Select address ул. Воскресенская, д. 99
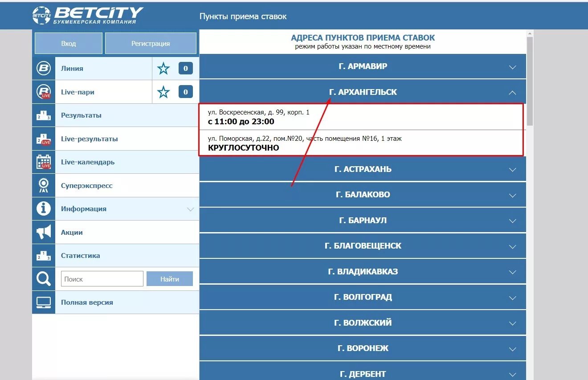Viewport: 588px width, 380px height. coord(258,112)
